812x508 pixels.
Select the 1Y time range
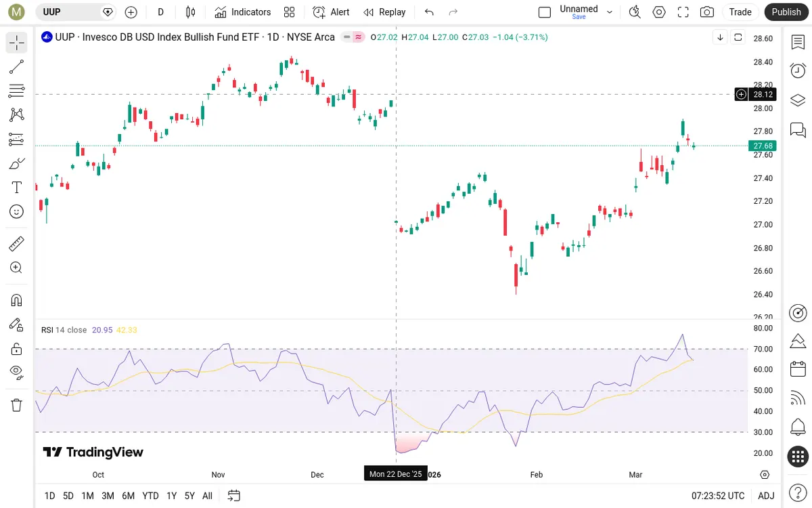[x=172, y=496]
